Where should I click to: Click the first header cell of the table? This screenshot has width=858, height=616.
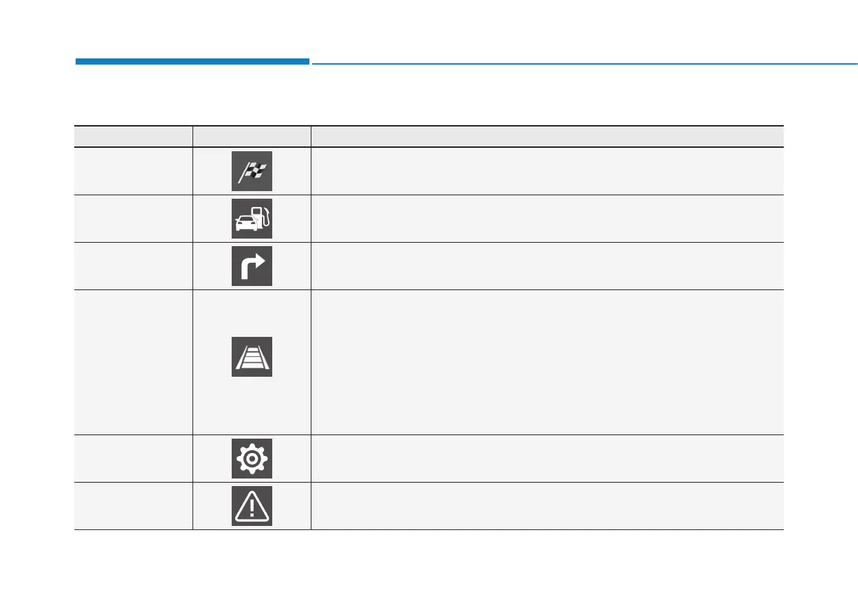133,136
